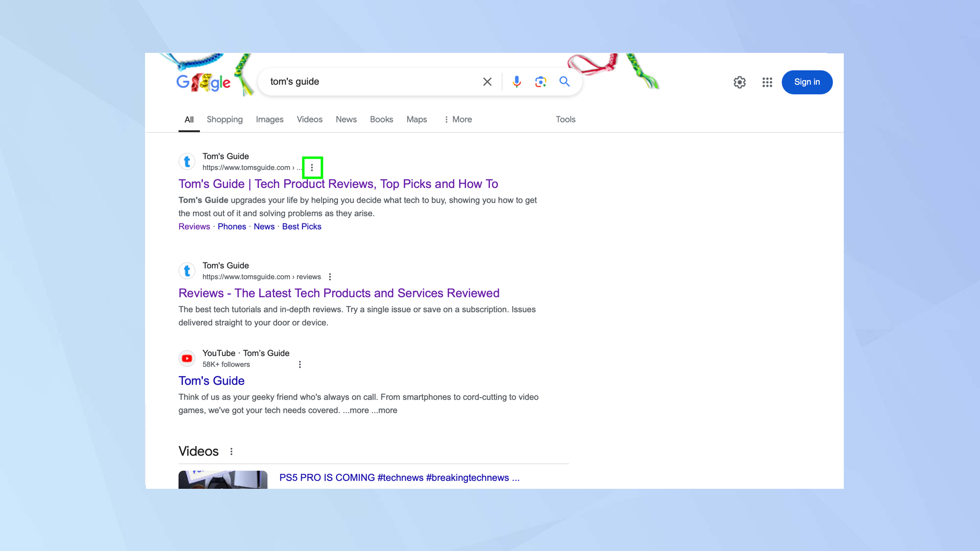Switch to the Shopping tab

pyautogui.click(x=224, y=120)
